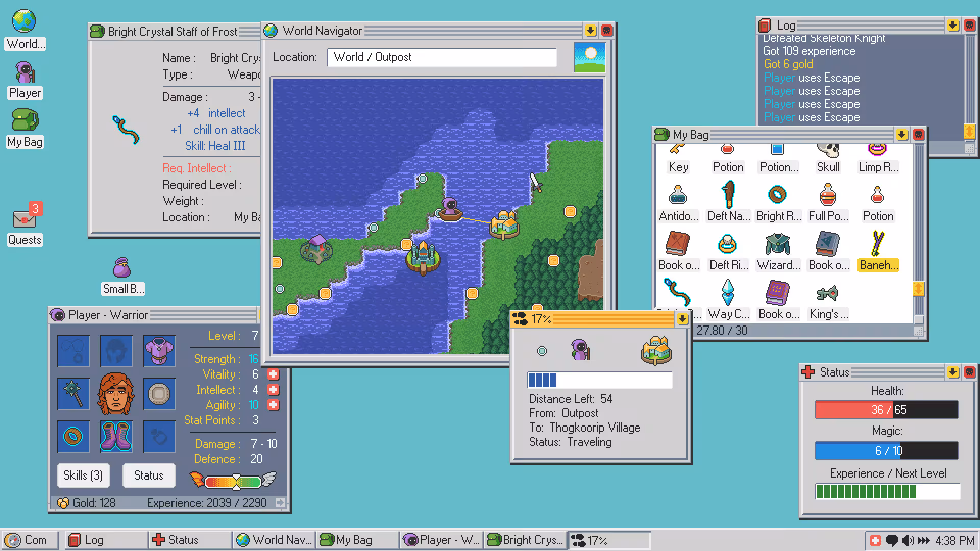This screenshot has height=551, width=980.
Task: Open the My Bag desktop icon
Action: pyautogui.click(x=24, y=129)
